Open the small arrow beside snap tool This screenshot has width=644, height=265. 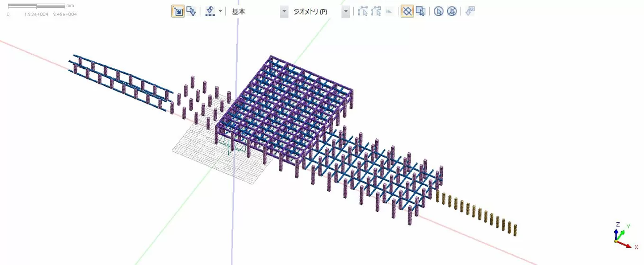(x=220, y=12)
